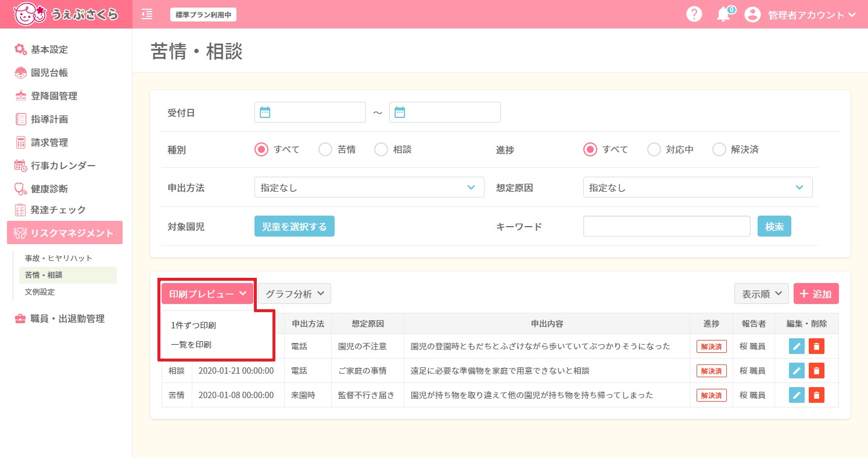The image size is (868, 458).
Task: Click ＋追加 button
Action: pos(816,294)
